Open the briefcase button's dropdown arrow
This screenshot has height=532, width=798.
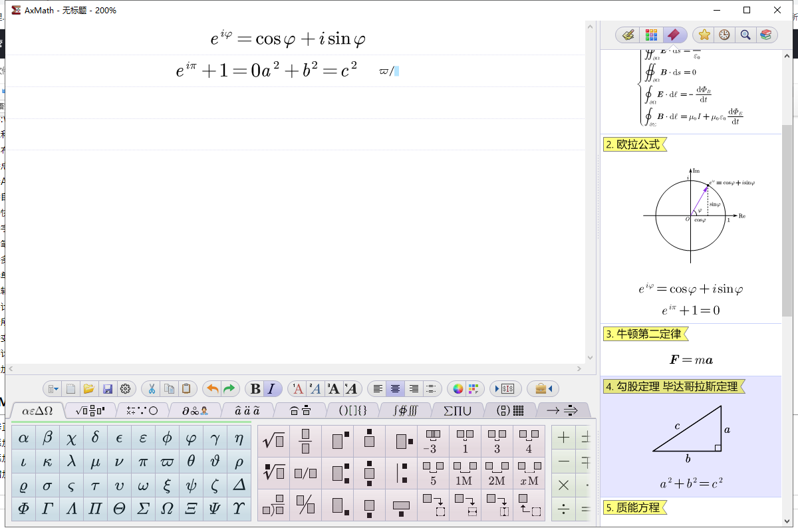[x=551, y=389]
